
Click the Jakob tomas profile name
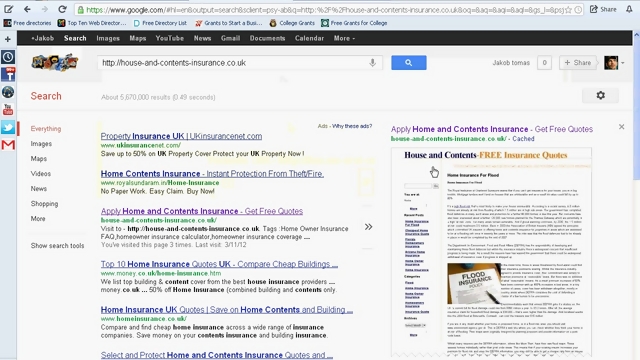click(x=511, y=63)
